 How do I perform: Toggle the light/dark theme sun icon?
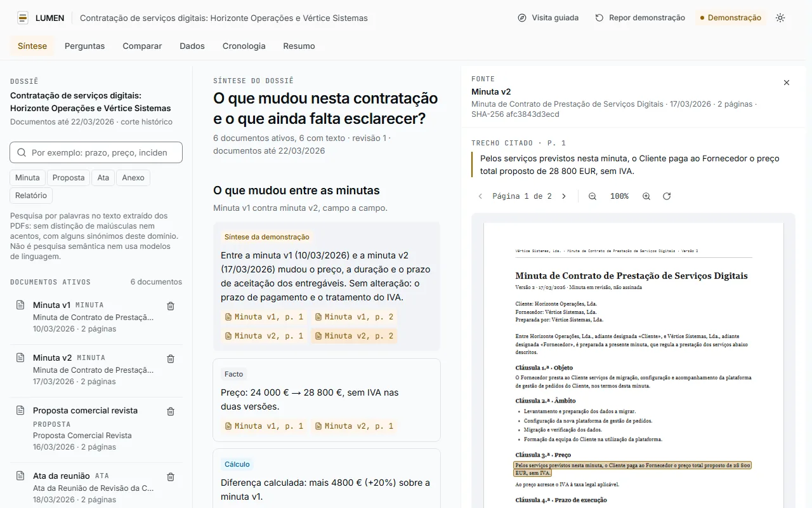click(780, 18)
